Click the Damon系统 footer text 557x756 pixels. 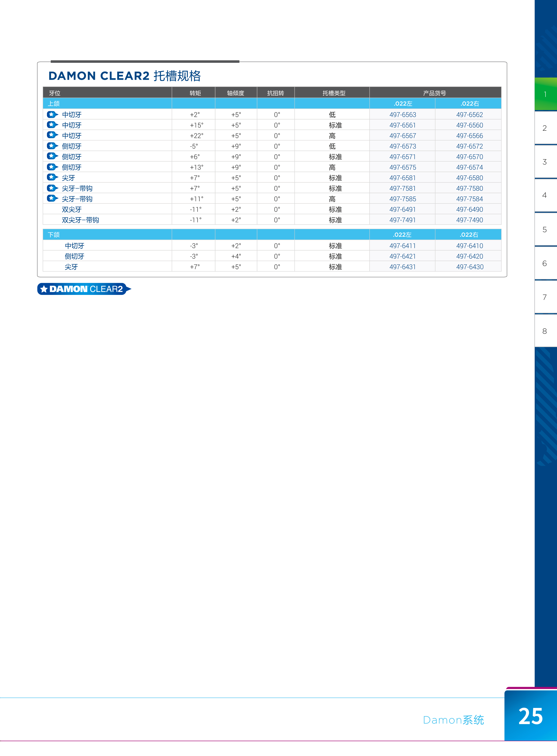(x=453, y=720)
